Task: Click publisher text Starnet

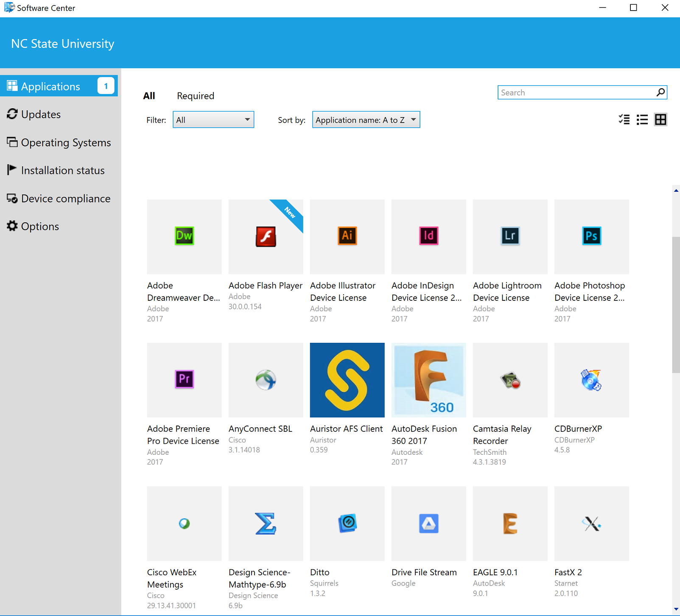Action: 566,583
